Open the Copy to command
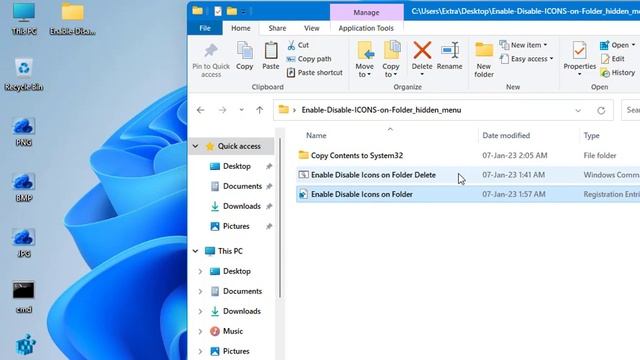The height and width of the screenshot is (360, 640). coord(391,59)
